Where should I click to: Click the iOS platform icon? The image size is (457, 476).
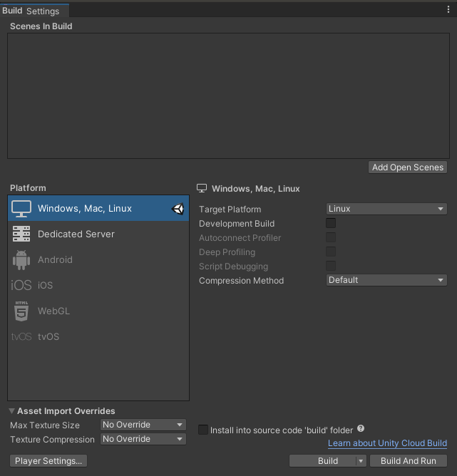[21, 286]
